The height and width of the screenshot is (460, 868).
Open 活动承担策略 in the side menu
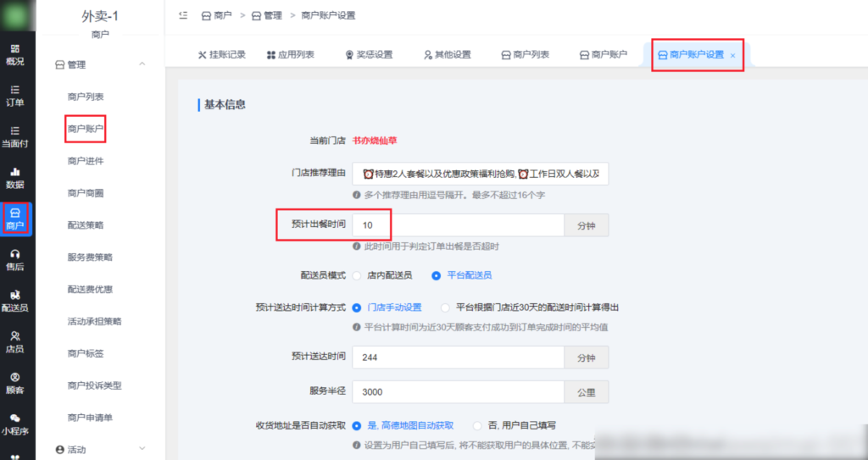point(95,322)
